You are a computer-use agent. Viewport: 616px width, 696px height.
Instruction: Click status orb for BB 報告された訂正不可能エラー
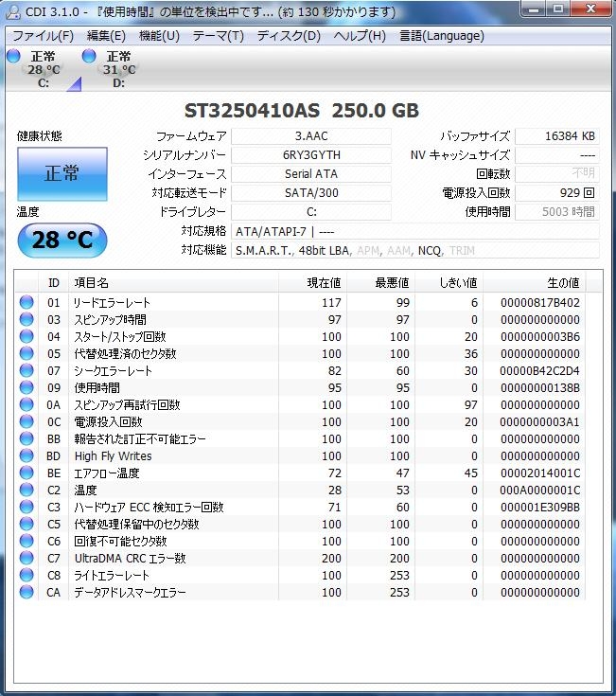pos(26,438)
